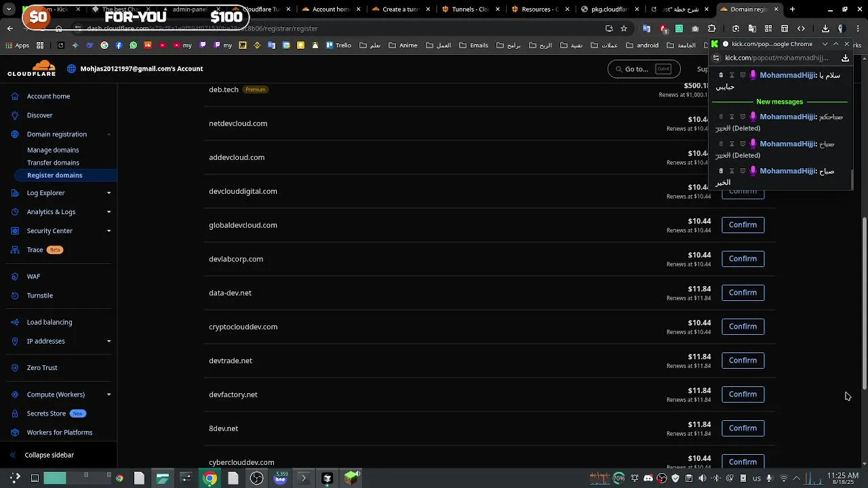Viewport: 868px width, 488px height.
Task: Click the Load balancing sidebar icon
Action: [x=15, y=322]
